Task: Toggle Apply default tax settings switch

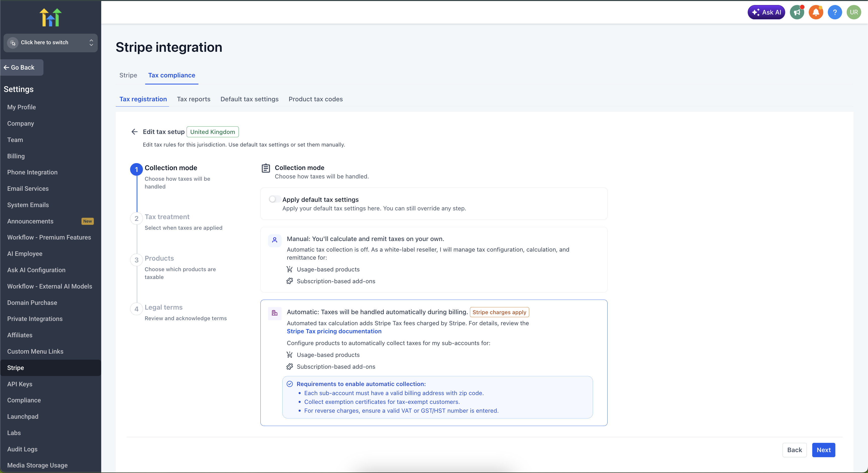Action: click(x=274, y=199)
